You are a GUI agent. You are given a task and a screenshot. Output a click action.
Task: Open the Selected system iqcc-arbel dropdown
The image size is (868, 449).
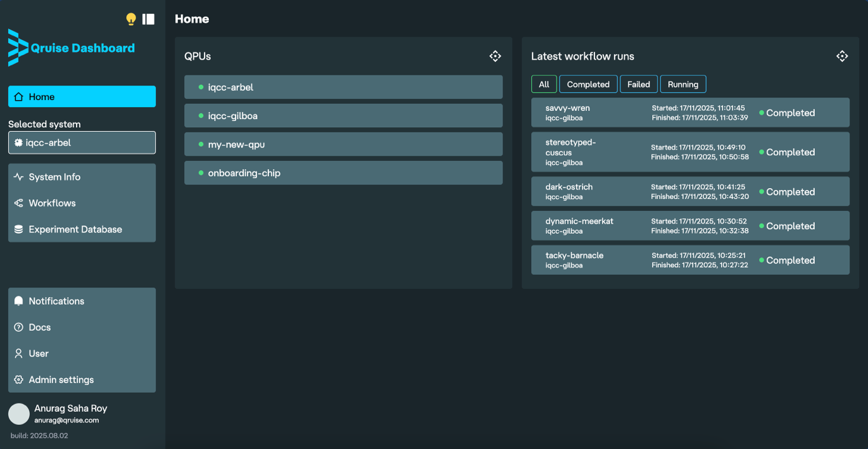(x=82, y=142)
